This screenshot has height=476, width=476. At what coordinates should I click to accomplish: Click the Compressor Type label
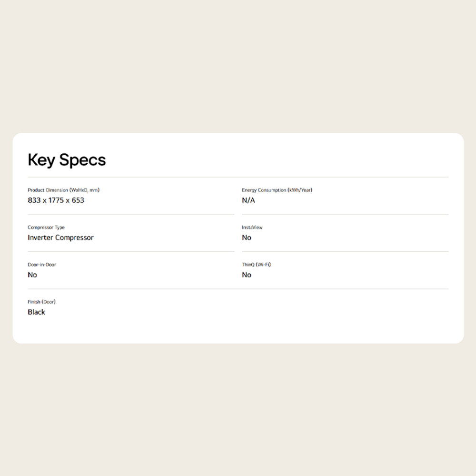pos(46,228)
